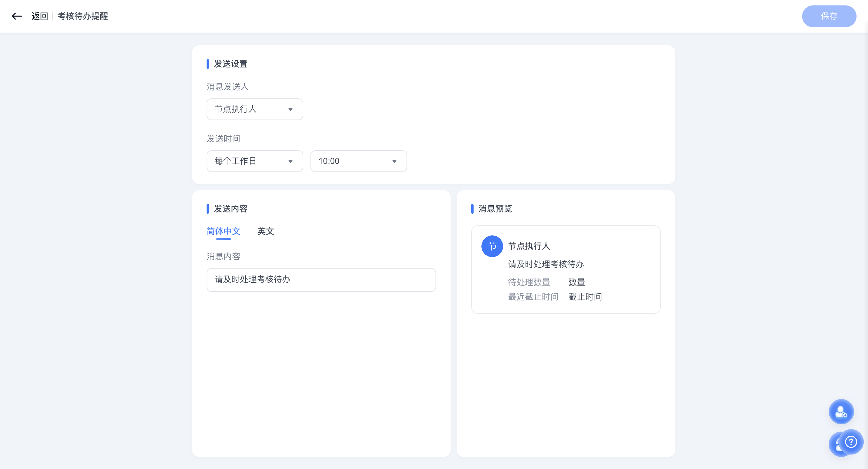Image resolution: width=868 pixels, height=469 pixels.
Task: Click the chevron on the 节点执行人 selector
Action: pyautogui.click(x=291, y=109)
